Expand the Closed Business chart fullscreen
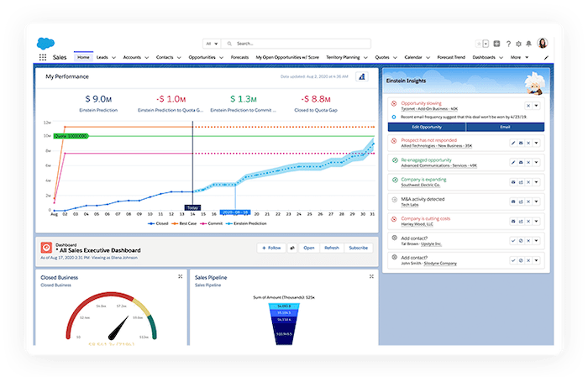Image resolution: width=588 pixels, height=377 pixels. click(x=180, y=276)
